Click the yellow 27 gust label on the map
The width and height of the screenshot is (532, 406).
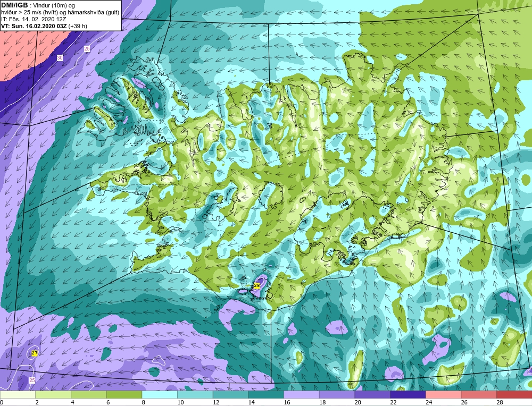(x=34, y=353)
